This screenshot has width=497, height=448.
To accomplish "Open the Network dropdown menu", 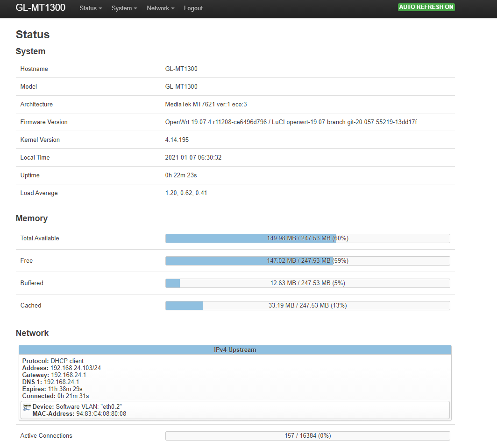I will click(x=160, y=8).
